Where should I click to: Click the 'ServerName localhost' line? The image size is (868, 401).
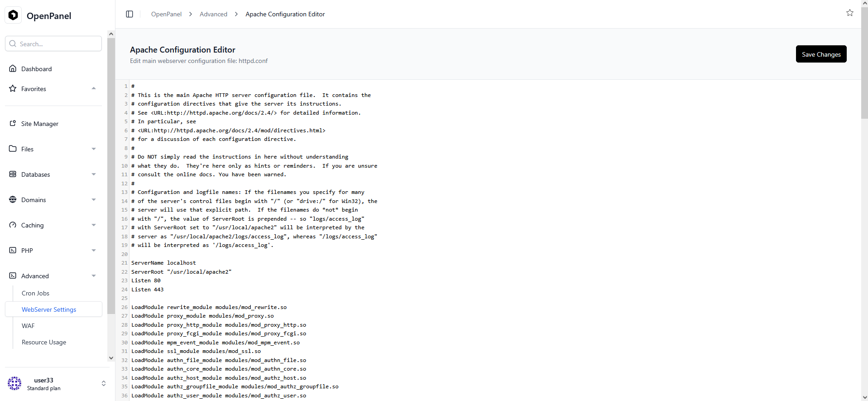tap(163, 263)
